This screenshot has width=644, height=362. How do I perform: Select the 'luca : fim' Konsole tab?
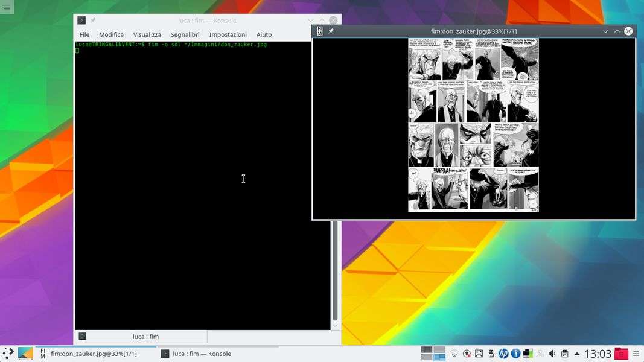[x=141, y=337]
